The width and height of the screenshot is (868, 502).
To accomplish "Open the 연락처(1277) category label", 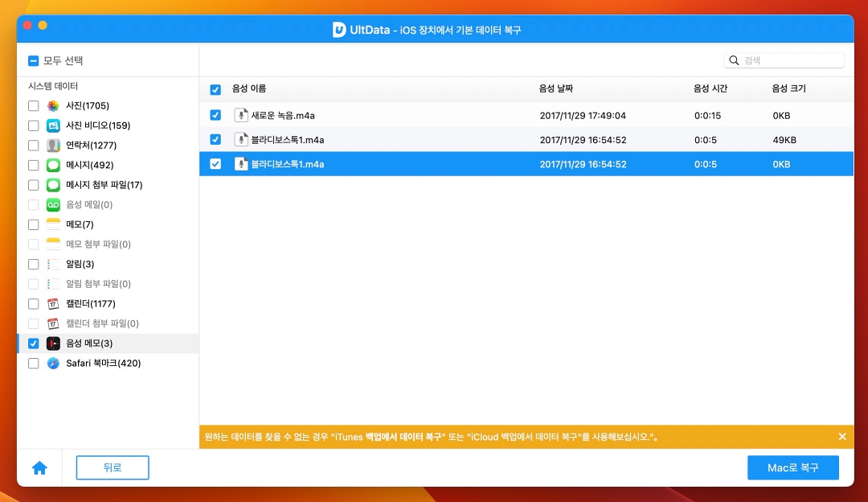I will tap(92, 145).
